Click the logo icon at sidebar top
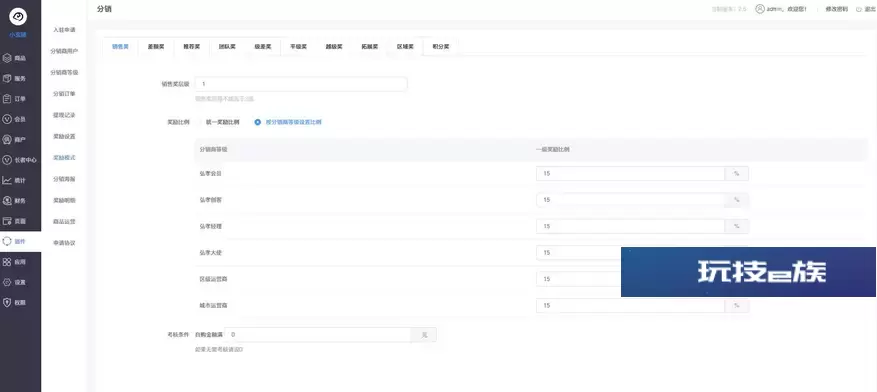This screenshot has height=392, width=877. (x=18, y=17)
